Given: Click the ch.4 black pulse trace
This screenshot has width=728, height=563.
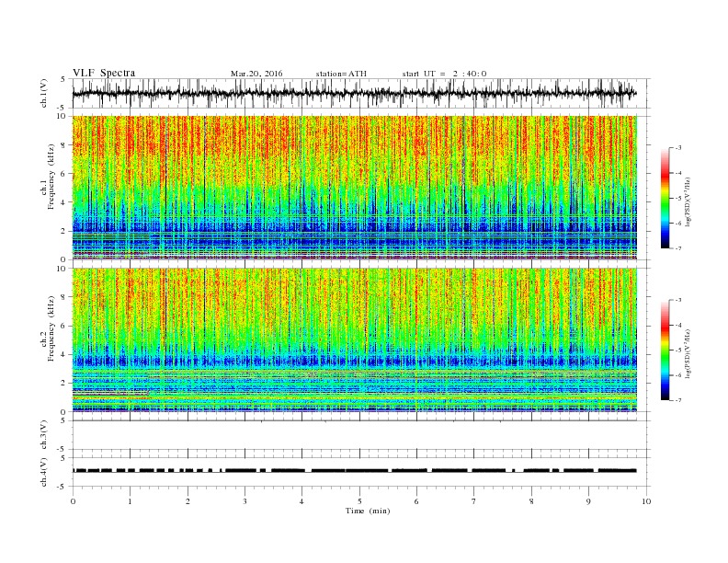Looking at the screenshot, I should 355,471.
